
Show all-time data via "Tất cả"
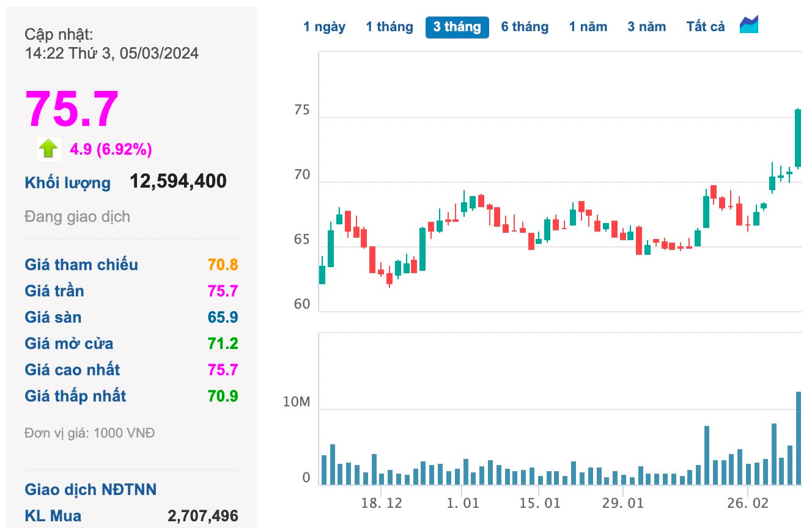(704, 26)
